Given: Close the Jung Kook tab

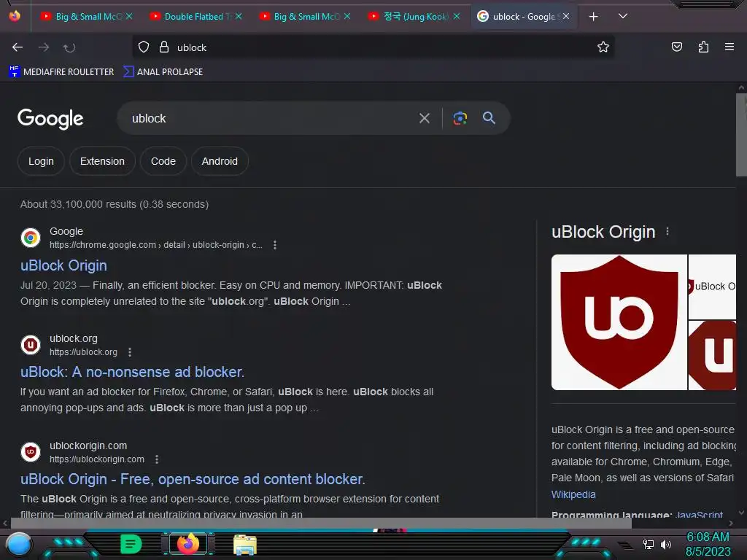Looking at the screenshot, I should pos(457,16).
